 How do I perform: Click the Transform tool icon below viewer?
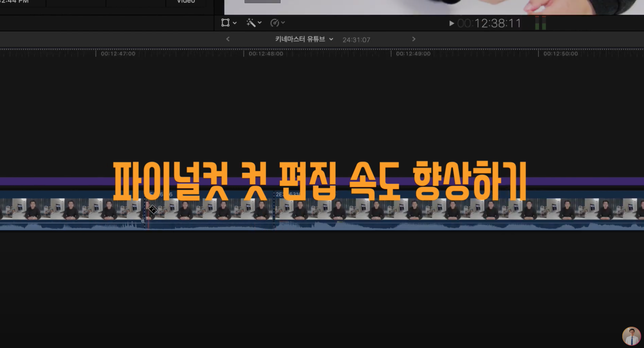tap(225, 23)
